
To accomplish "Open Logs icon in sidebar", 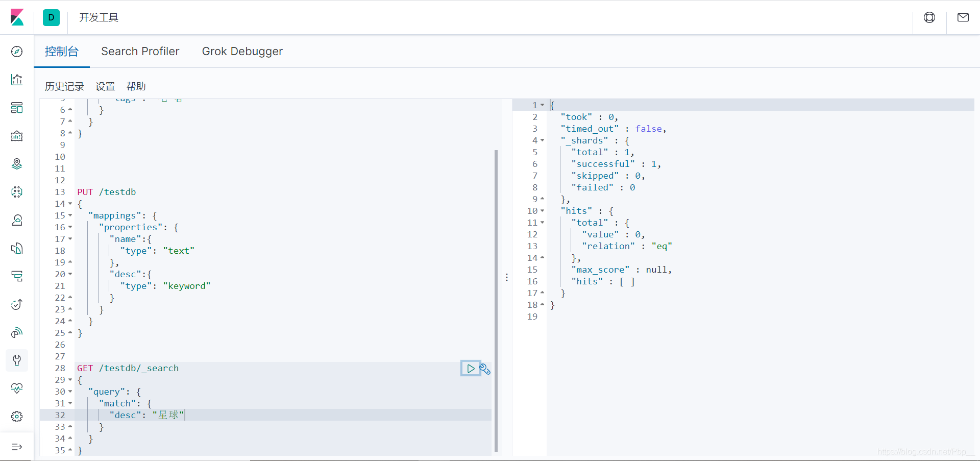I will coord(17,248).
